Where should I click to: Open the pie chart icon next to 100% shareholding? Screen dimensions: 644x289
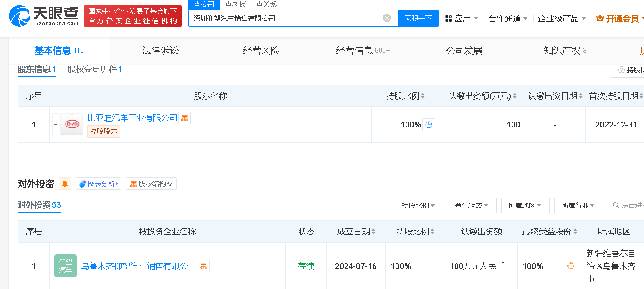(429, 124)
